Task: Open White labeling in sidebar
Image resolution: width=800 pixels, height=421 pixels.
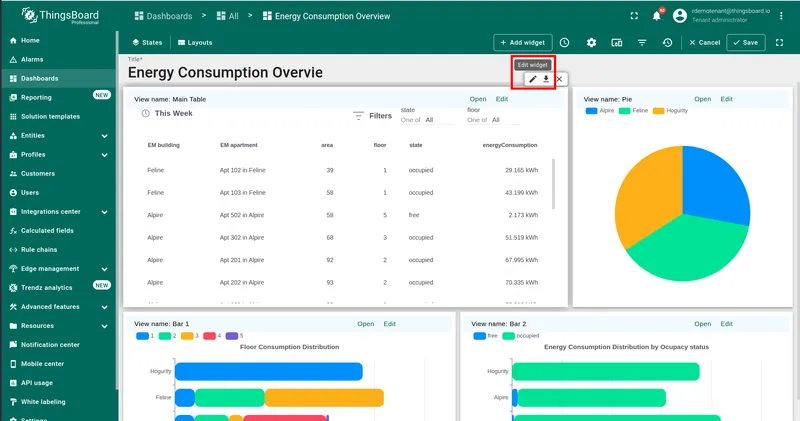Action: point(59,402)
